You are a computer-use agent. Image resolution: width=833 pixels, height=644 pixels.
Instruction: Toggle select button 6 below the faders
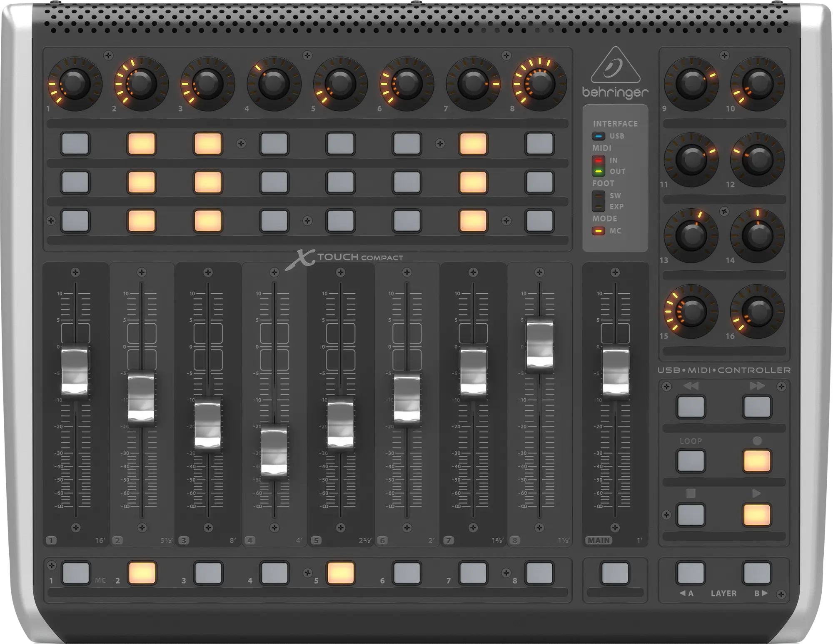point(407,573)
